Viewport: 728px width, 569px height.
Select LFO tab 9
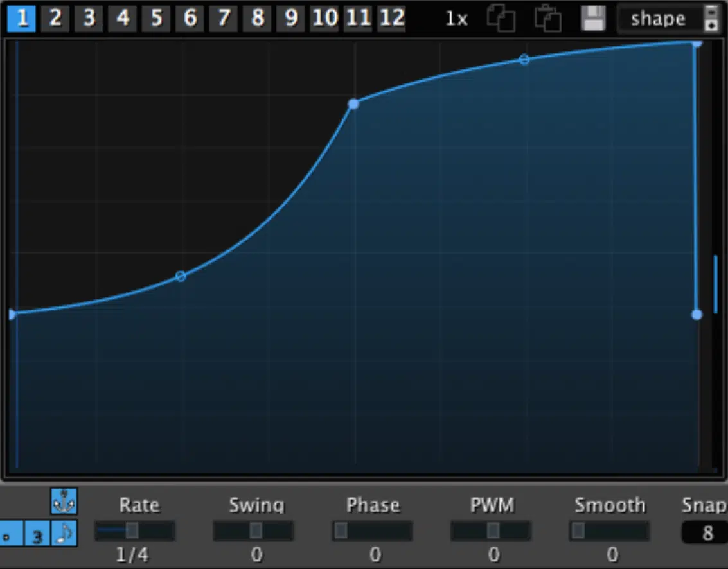click(x=290, y=19)
